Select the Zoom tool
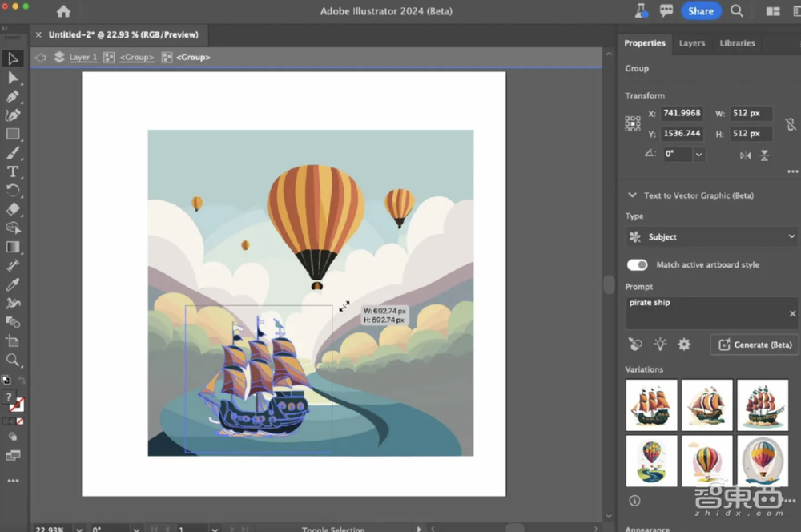801x532 pixels. (x=12, y=361)
